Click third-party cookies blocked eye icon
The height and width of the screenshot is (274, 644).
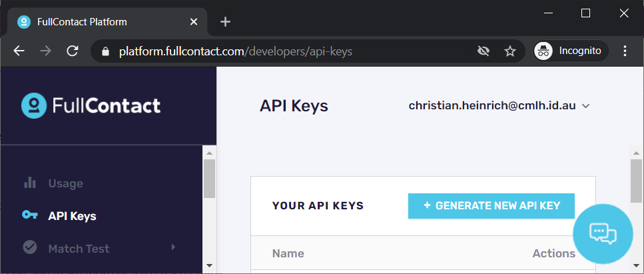pyautogui.click(x=483, y=51)
